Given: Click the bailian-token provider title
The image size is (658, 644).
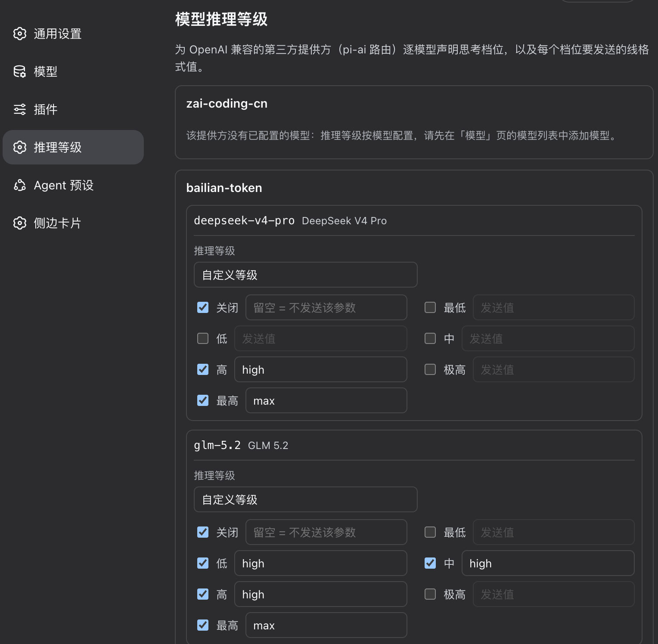Looking at the screenshot, I should pyautogui.click(x=224, y=188).
